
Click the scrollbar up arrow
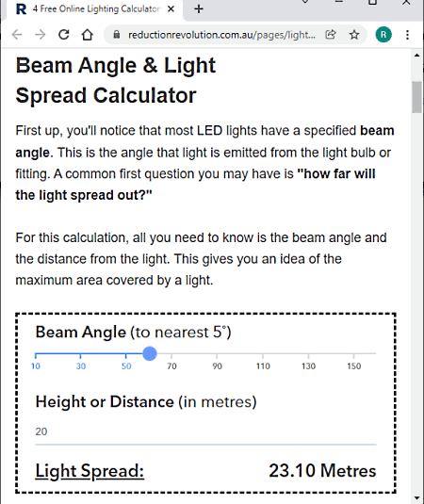click(x=417, y=56)
